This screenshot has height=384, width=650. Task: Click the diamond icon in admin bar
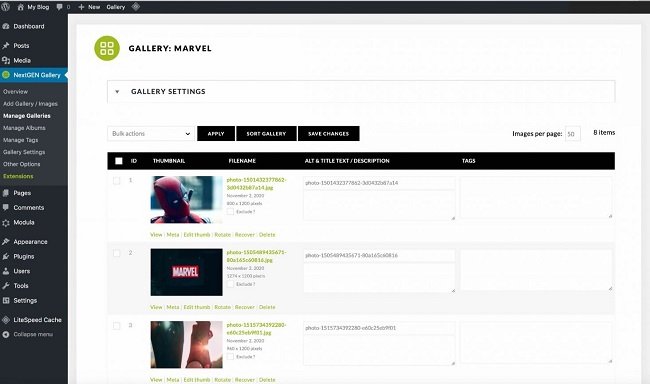tap(136, 7)
